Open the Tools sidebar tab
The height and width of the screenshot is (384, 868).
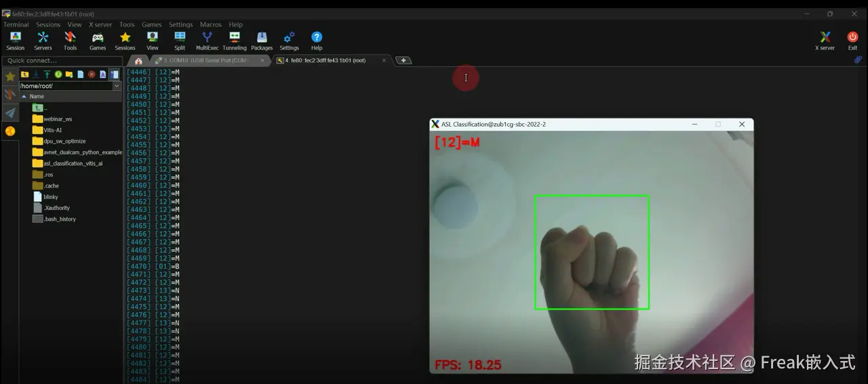tap(10, 94)
